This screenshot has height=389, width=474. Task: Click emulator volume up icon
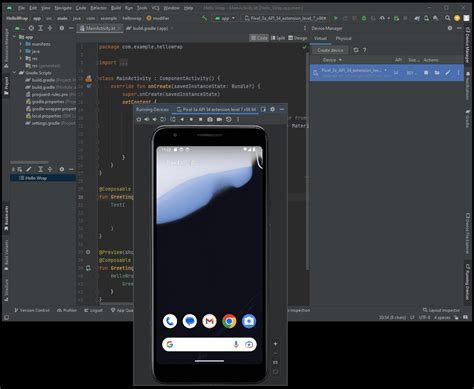tap(147, 119)
